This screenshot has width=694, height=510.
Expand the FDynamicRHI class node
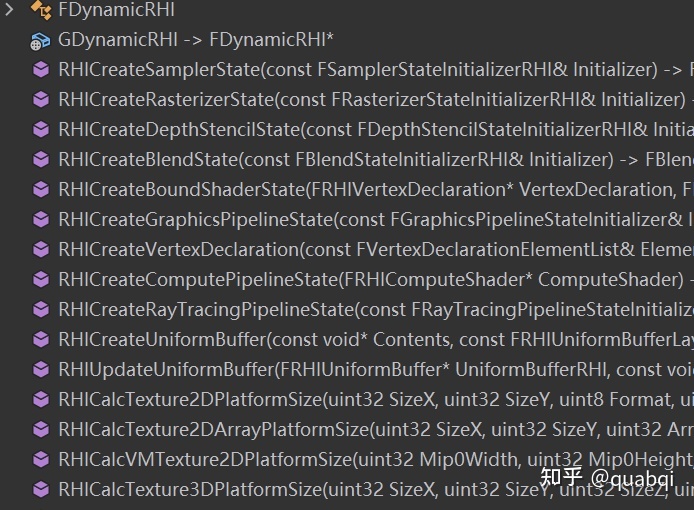(x=9, y=11)
